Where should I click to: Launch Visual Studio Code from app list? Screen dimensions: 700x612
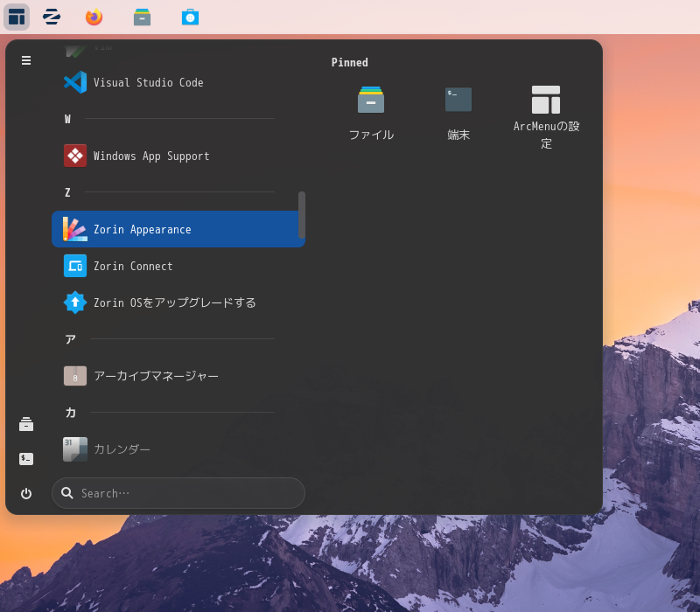178,82
